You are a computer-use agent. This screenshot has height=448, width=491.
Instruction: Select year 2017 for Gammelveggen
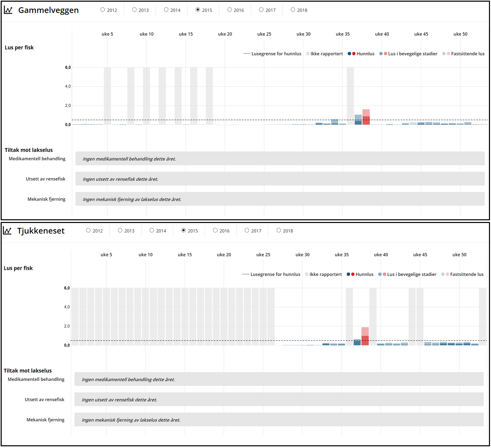(x=261, y=10)
